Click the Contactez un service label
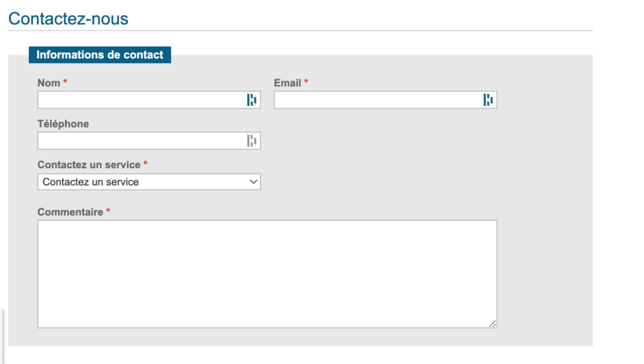 pos(89,164)
